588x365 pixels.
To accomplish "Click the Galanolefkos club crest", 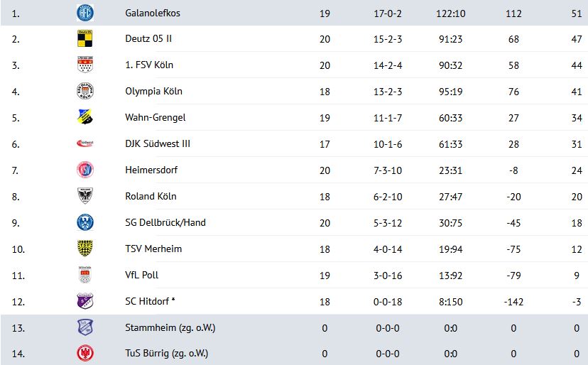I will click(x=85, y=13).
